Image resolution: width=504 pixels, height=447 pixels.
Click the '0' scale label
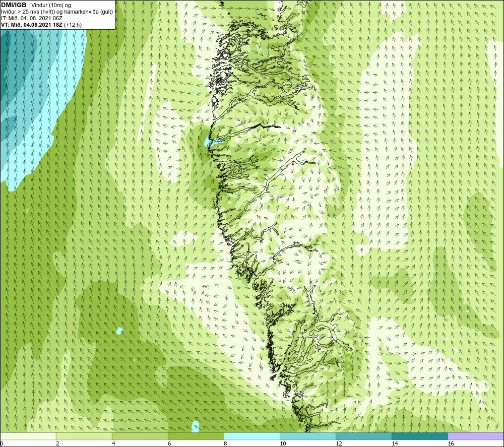2,444
